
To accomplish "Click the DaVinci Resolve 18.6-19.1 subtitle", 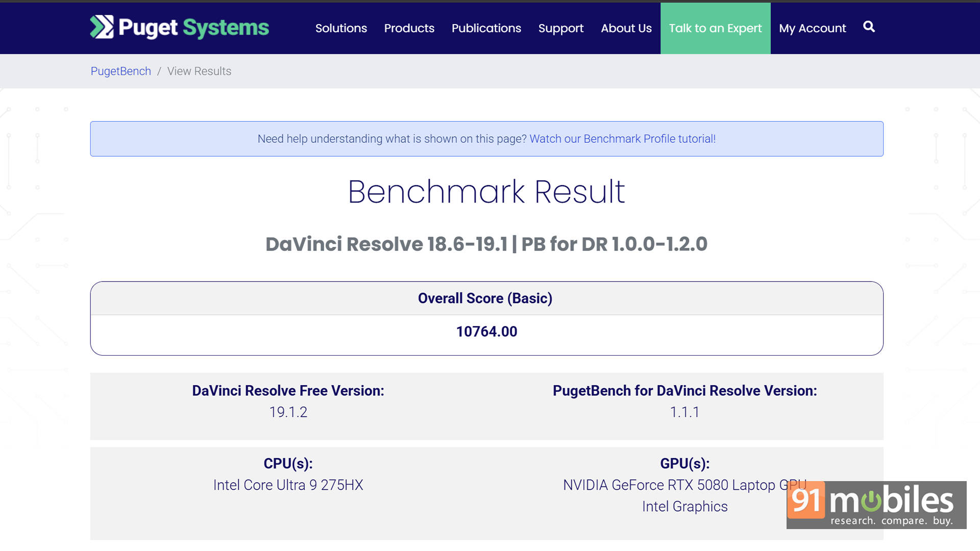I will click(486, 244).
